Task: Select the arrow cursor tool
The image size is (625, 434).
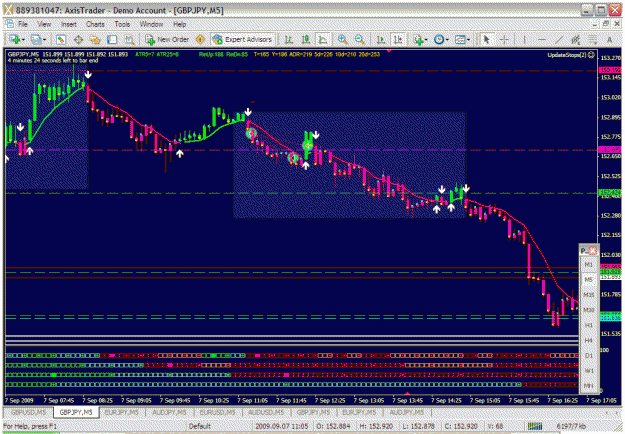Action: click(486, 39)
